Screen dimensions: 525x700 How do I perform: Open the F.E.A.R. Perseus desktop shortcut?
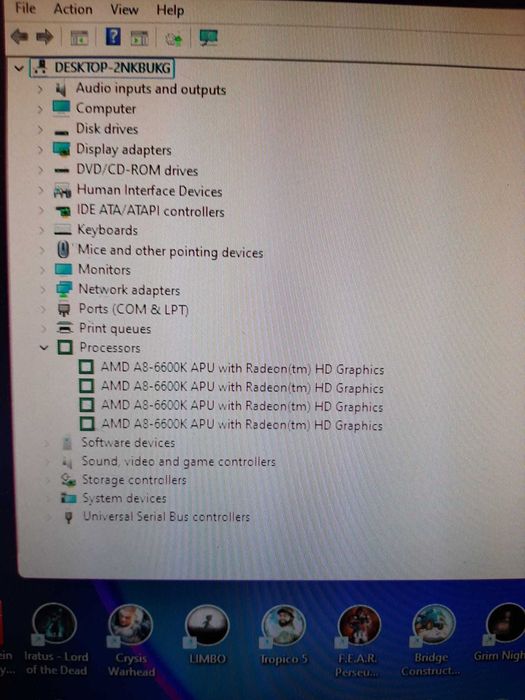[357, 642]
